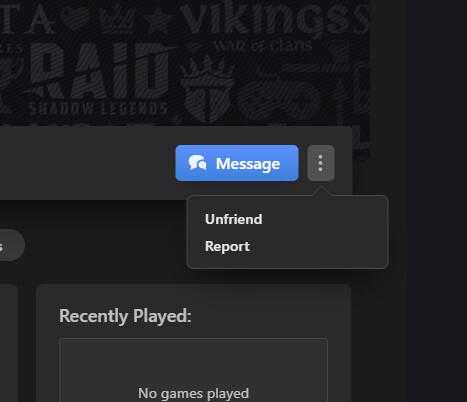Click the blue Message button

[x=237, y=163]
